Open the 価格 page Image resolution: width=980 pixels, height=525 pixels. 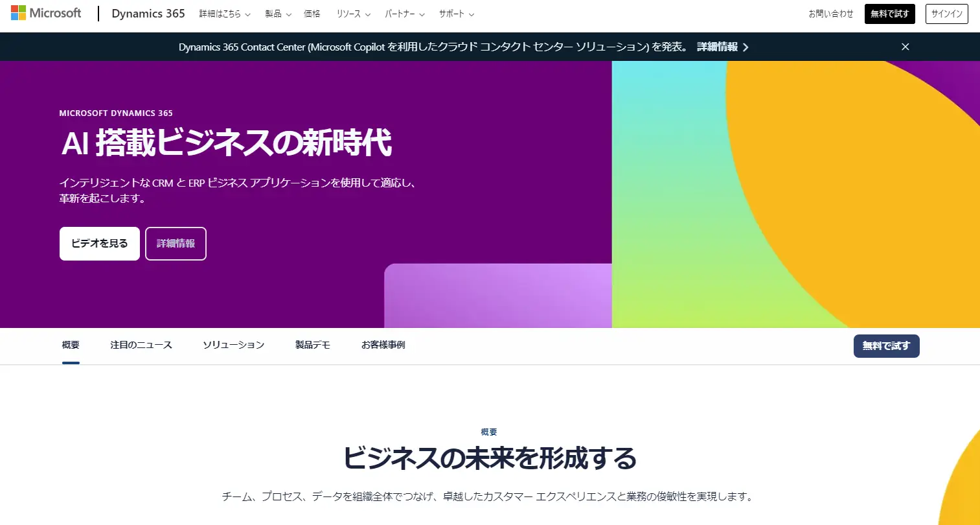(x=312, y=14)
